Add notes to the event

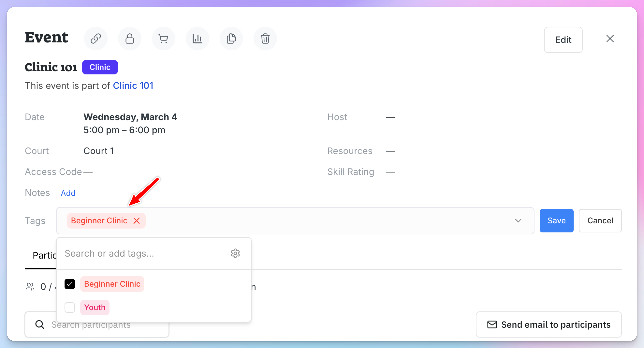68,193
